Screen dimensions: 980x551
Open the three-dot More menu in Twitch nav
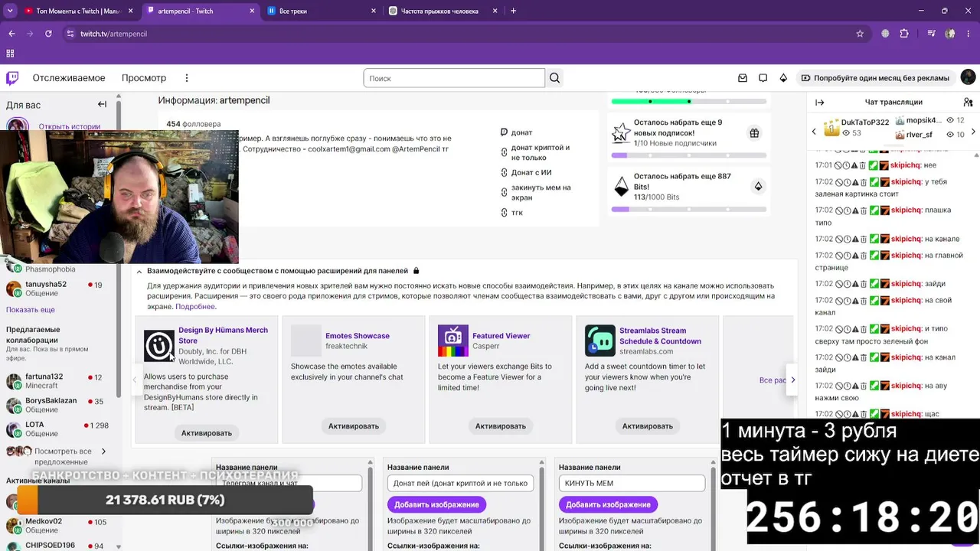tap(186, 78)
